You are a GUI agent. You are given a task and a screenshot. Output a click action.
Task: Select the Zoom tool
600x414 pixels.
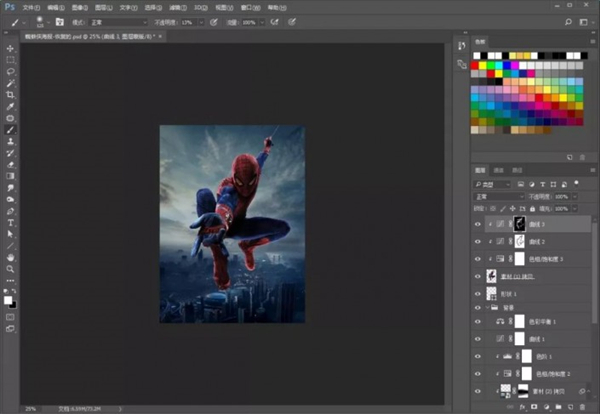coord(11,269)
